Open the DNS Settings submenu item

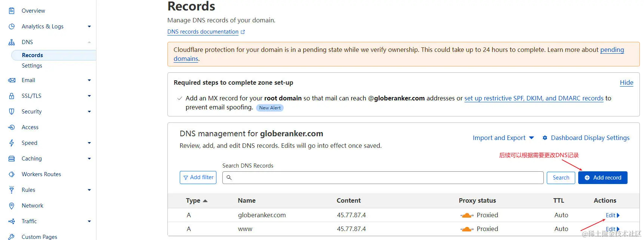[32, 66]
